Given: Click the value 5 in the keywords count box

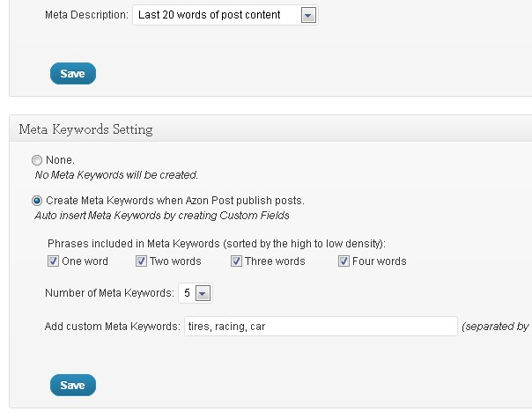Looking at the screenshot, I should [187, 293].
